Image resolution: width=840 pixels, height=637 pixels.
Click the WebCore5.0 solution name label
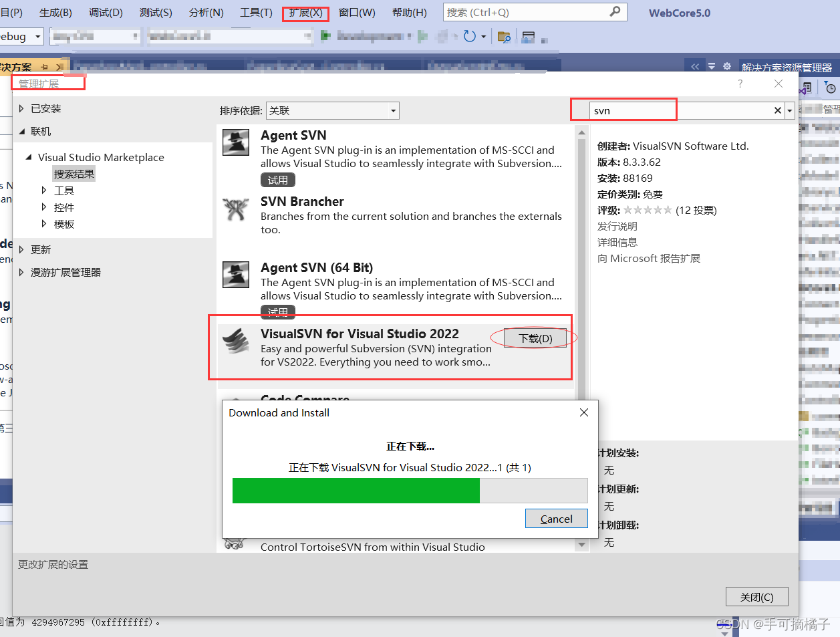680,13
